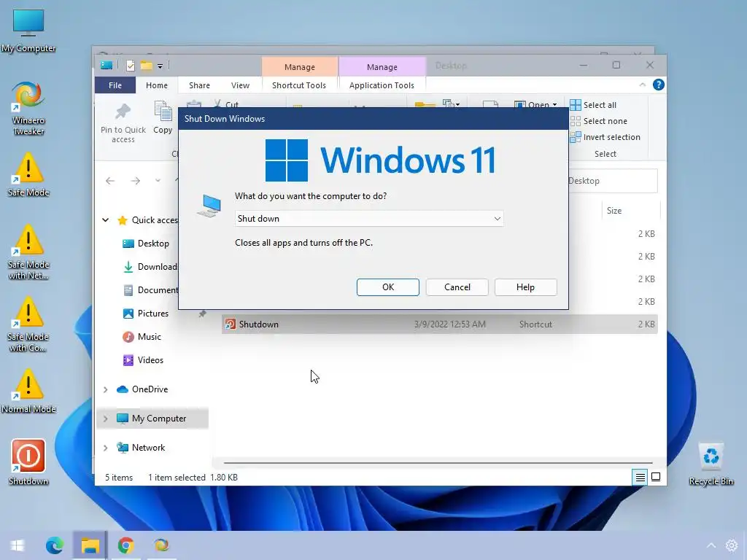Viewport: 747px width, 560px height.
Task: Select Downloads in the navigation pane
Action: [x=150, y=267]
